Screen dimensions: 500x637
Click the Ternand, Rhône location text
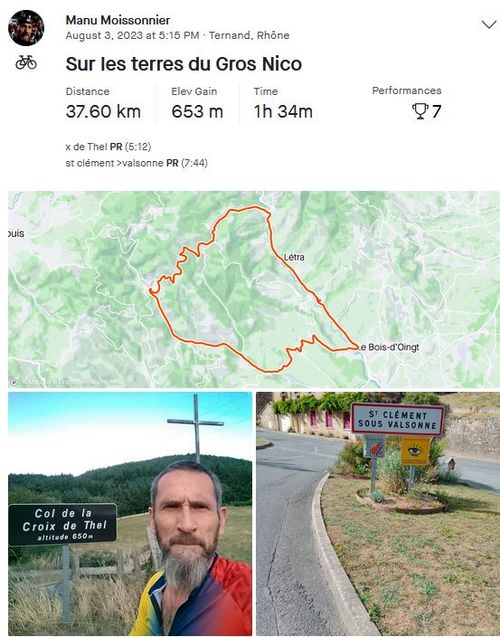tap(249, 35)
